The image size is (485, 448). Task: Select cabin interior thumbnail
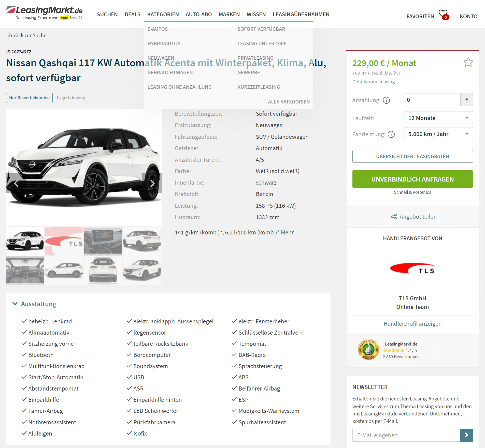(x=25, y=271)
